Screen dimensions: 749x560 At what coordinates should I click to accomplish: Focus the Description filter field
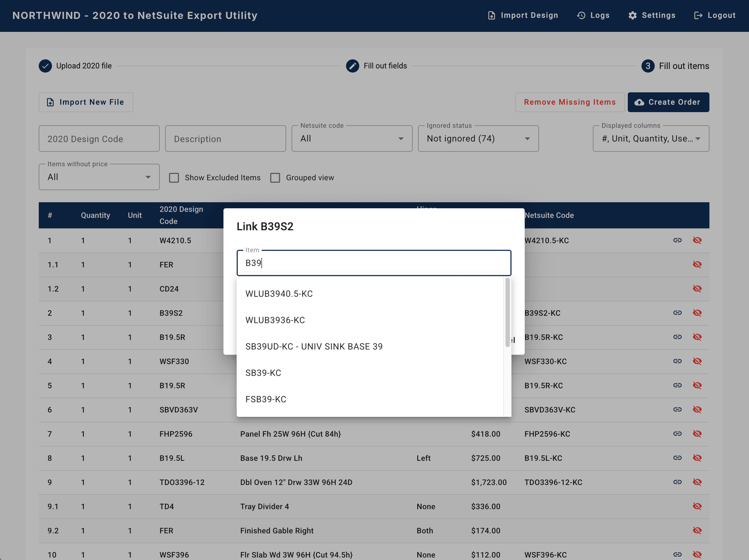pos(225,138)
